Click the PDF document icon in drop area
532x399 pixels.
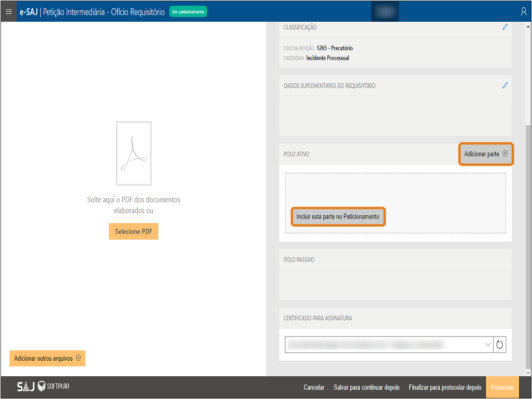click(134, 153)
